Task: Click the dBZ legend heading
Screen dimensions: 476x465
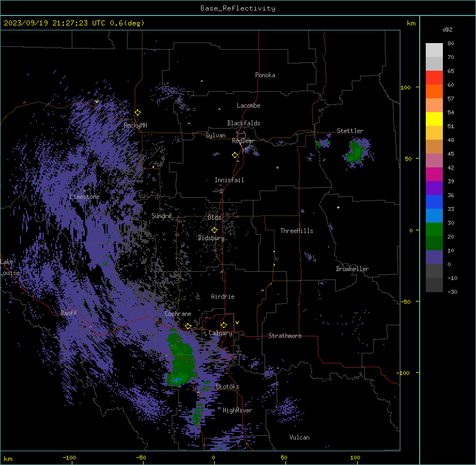Action: (447, 30)
